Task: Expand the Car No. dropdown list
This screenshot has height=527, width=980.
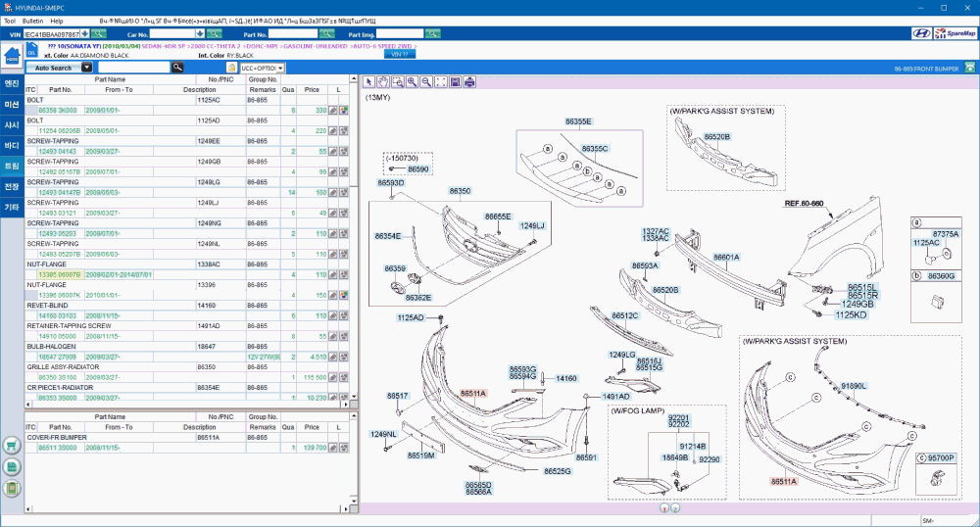Action: pos(199,33)
